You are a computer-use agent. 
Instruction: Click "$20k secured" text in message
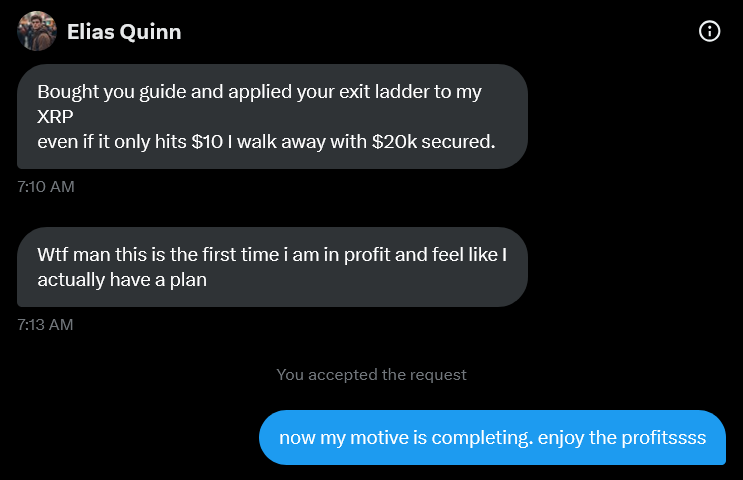(432, 141)
